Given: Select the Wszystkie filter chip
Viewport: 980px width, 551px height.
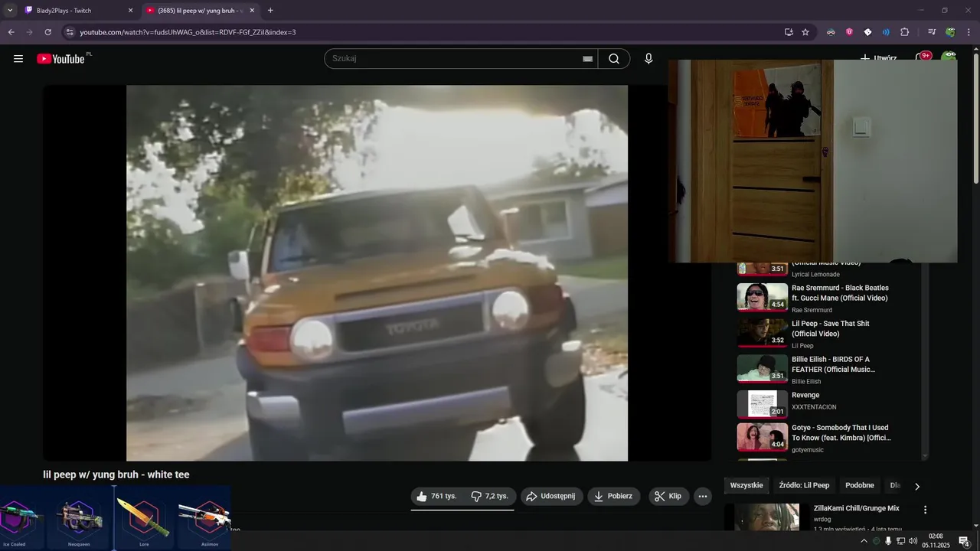Looking at the screenshot, I should [x=746, y=485].
